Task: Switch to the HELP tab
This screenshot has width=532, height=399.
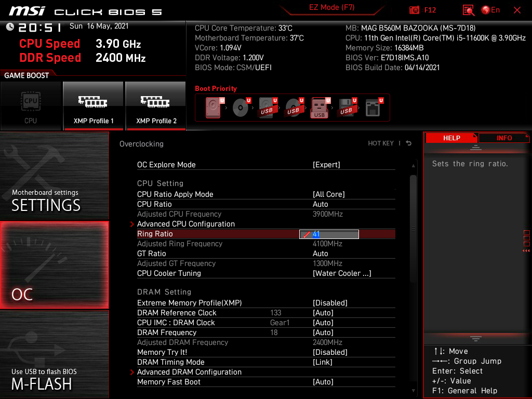Action: pyautogui.click(x=451, y=138)
